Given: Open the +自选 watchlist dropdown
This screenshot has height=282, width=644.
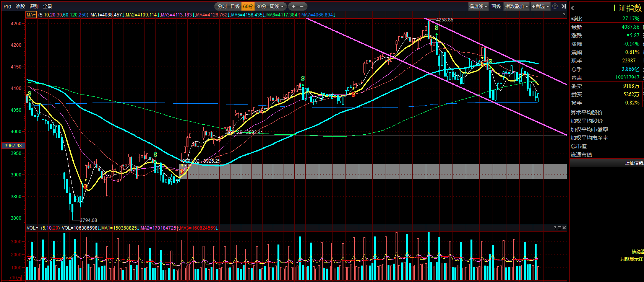Looking at the screenshot, I should coord(540,7).
